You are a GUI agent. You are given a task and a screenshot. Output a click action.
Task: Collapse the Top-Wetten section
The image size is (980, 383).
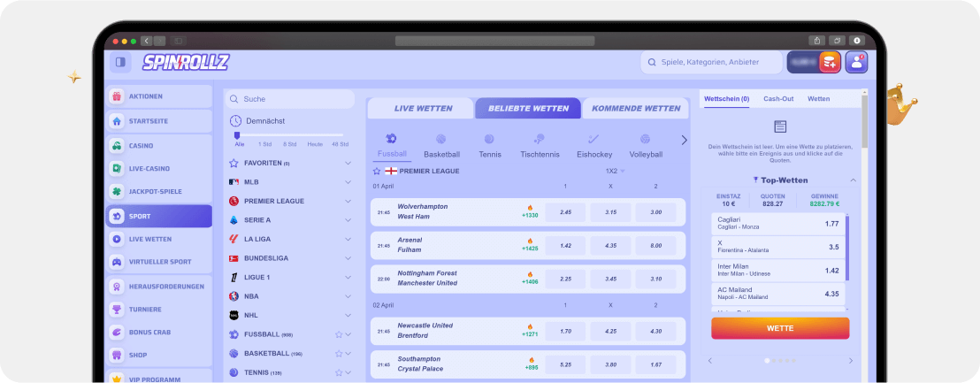(x=853, y=180)
